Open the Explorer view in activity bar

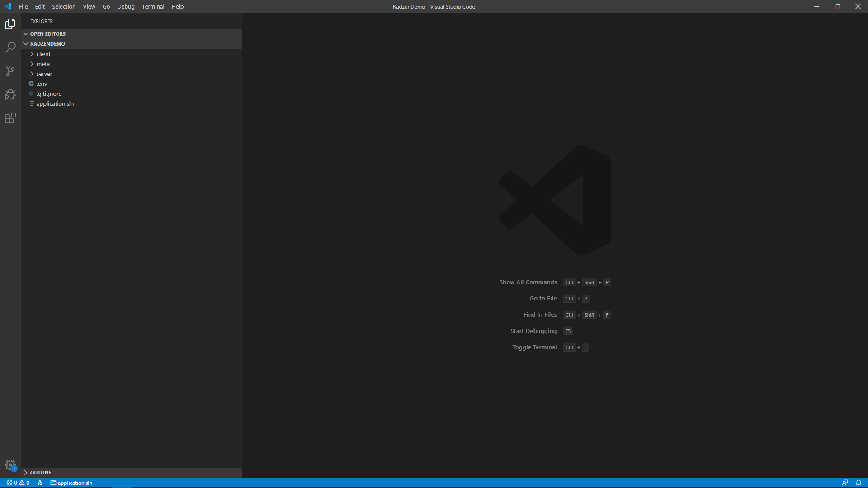click(10, 24)
